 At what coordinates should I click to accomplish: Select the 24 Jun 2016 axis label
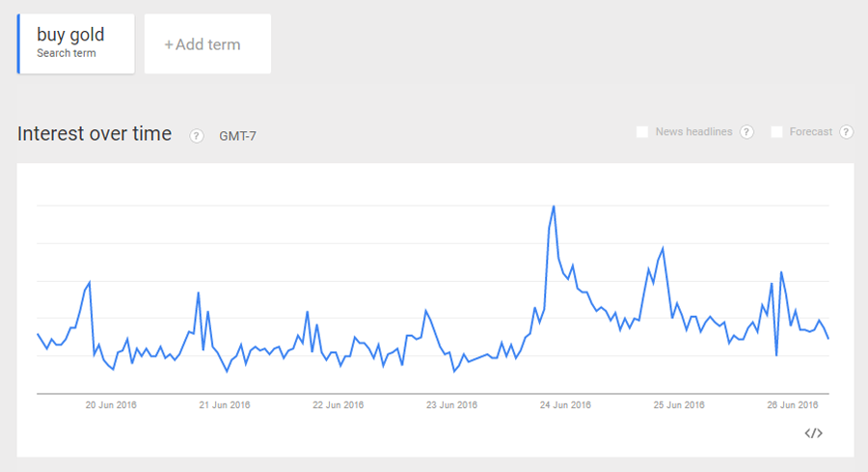pos(565,405)
